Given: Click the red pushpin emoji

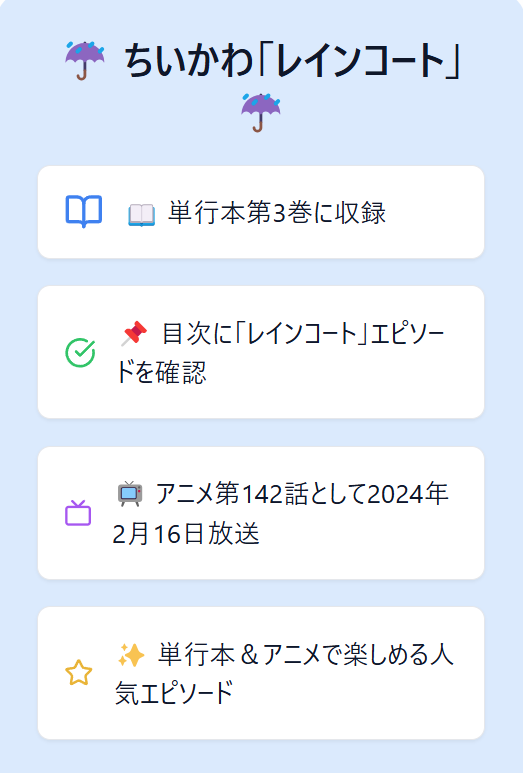Looking at the screenshot, I should tap(134, 333).
